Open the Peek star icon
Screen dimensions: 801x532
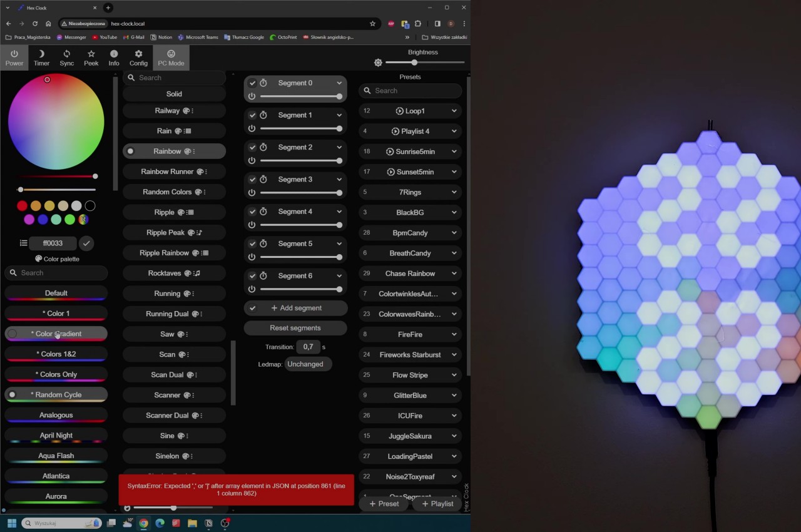tap(91, 58)
